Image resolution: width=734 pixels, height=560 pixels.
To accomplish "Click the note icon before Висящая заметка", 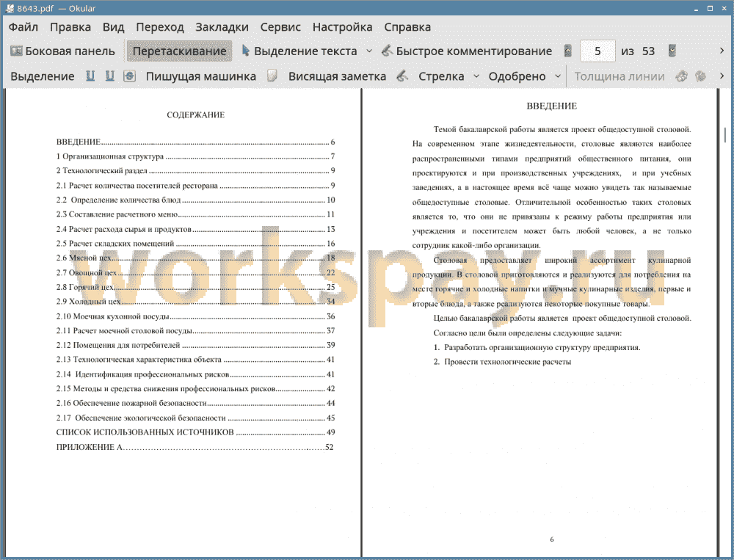I will coord(272,76).
